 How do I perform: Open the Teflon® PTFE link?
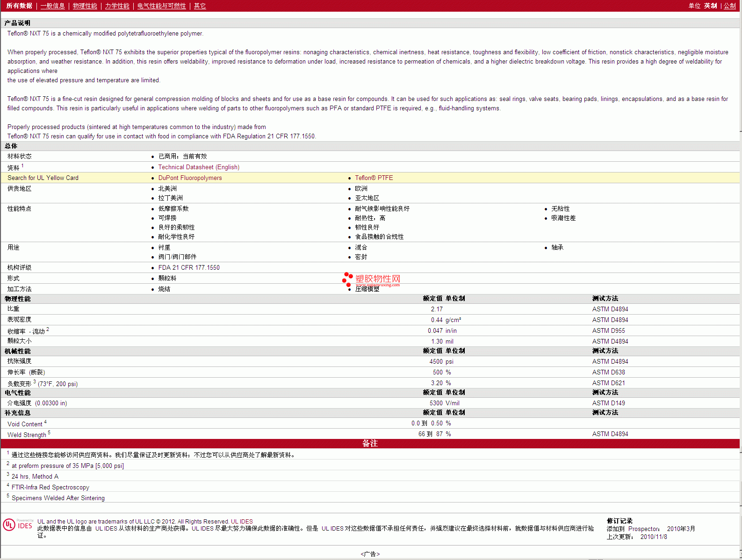[x=374, y=178]
